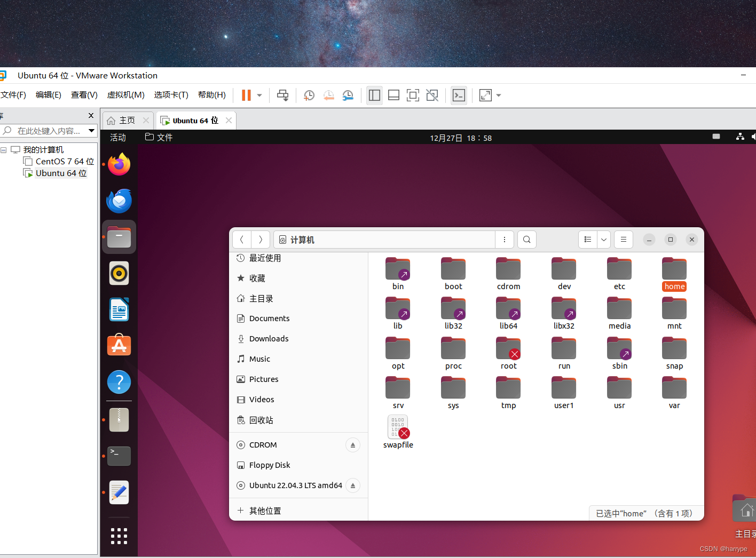This screenshot has height=558, width=756.
Task: Open the path bar three-dot menu
Action: (x=505, y=240)
